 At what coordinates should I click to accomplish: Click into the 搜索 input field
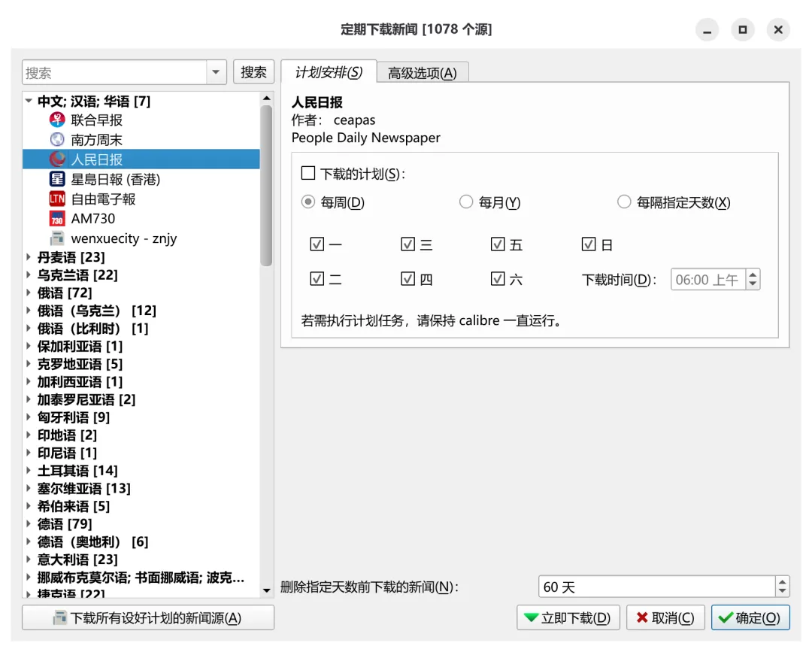(x=114, y=72)
